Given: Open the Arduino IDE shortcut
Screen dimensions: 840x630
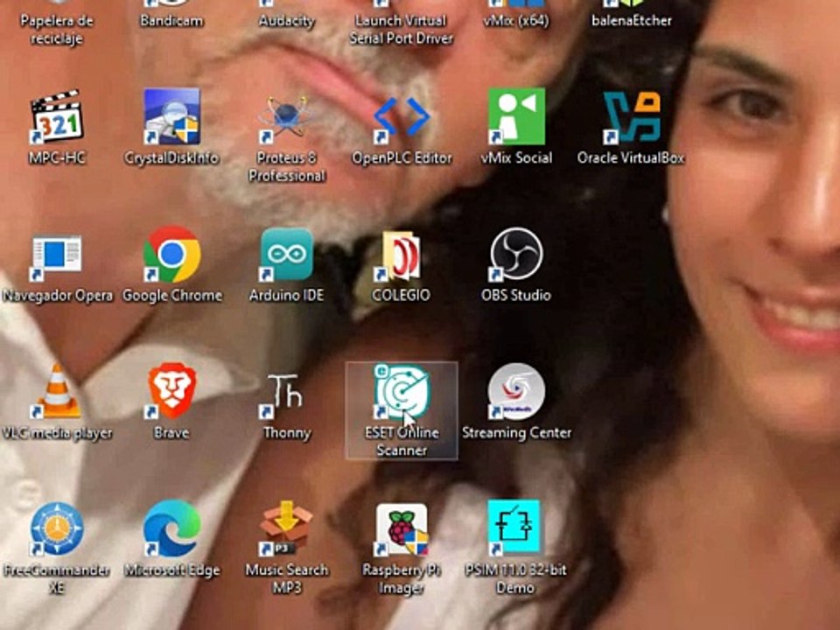Looking at the screenshot, I should click(x=287, y=255).
